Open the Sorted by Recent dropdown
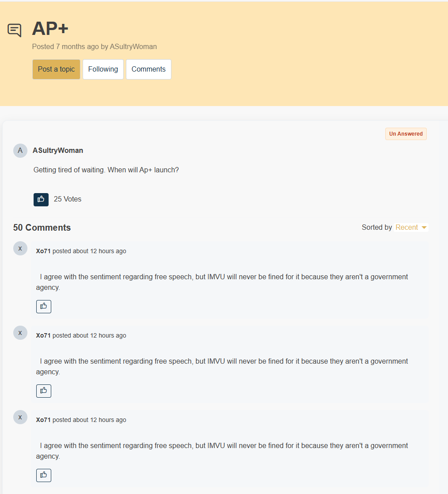This screenshot has height=494, width=448. (x=411, y=228)
